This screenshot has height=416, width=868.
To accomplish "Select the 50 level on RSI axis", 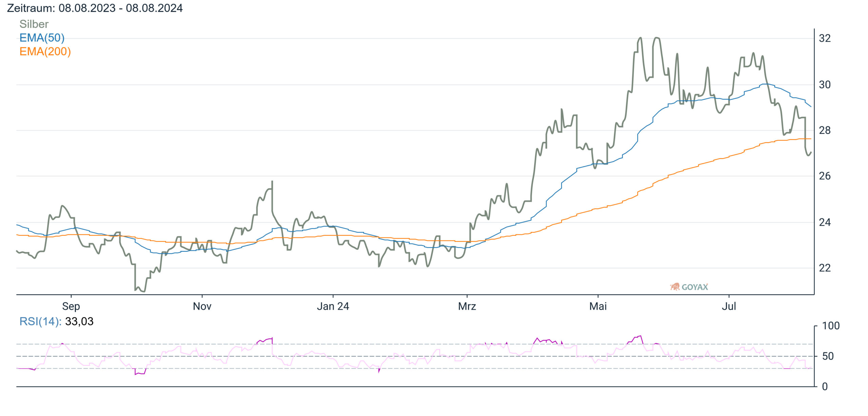I will tap(828, 356).
